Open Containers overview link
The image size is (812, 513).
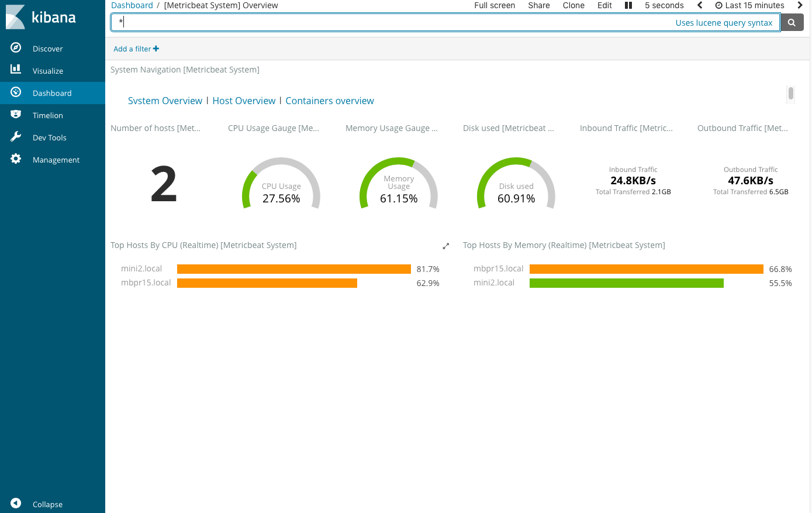(x=330, y=101)
